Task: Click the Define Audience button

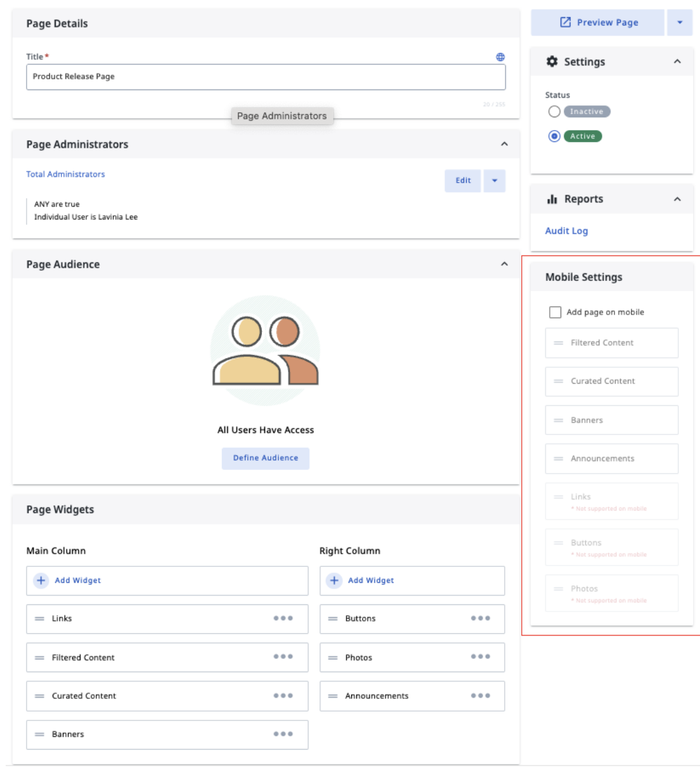Action: coord(266,457)
